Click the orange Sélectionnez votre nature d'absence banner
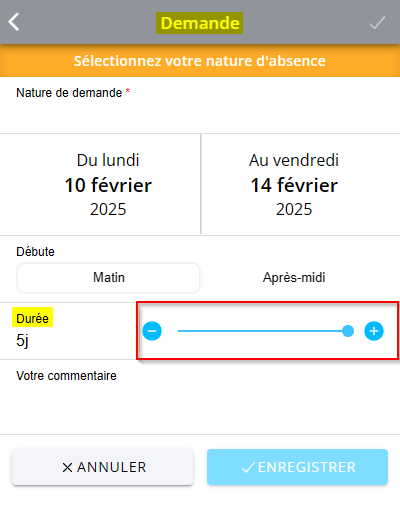This screenshot has width=400, height=509. 200,61
